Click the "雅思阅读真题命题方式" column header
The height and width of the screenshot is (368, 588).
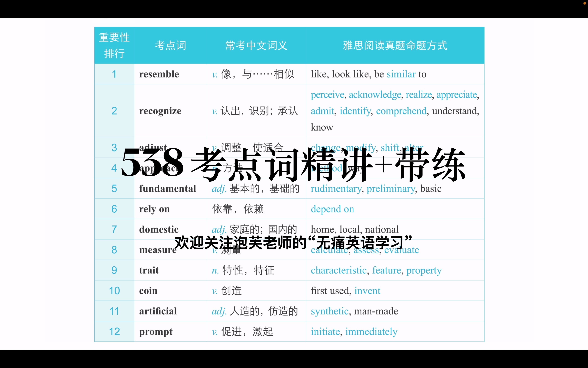coord(395,46)
